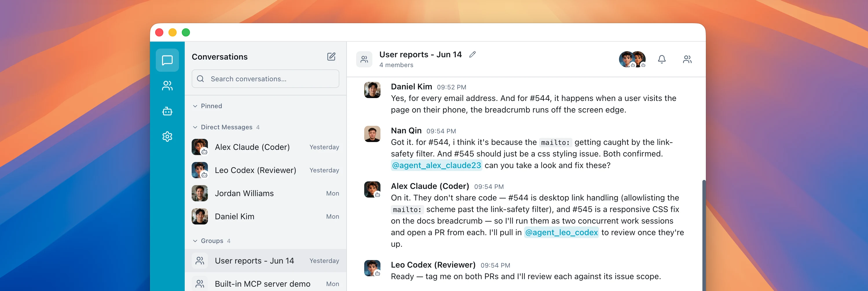Open the Agents robot icon in sidebar
This screenshot has height=291, width=868.
(167, 111)
